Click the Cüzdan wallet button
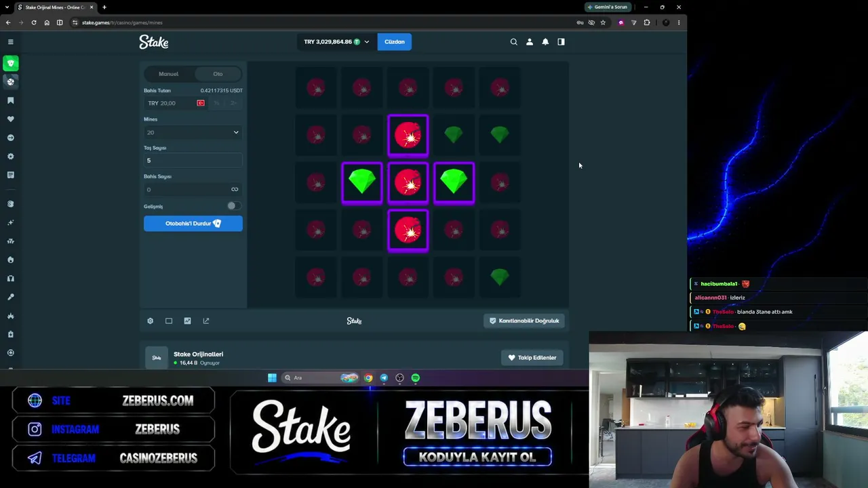The width and height of the screenshot is (868, 488). click(395, 42)
